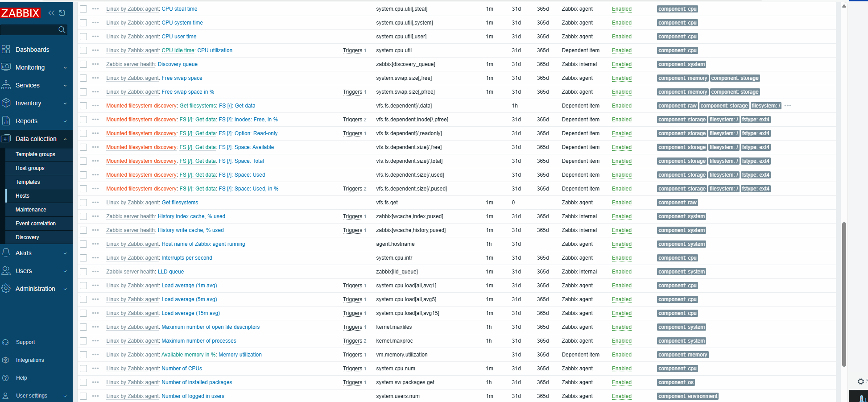The width and height of the screenshot is (868, 402).
Task: Open the action menu dots for CPU steal time
Action: tap(95, 9)
